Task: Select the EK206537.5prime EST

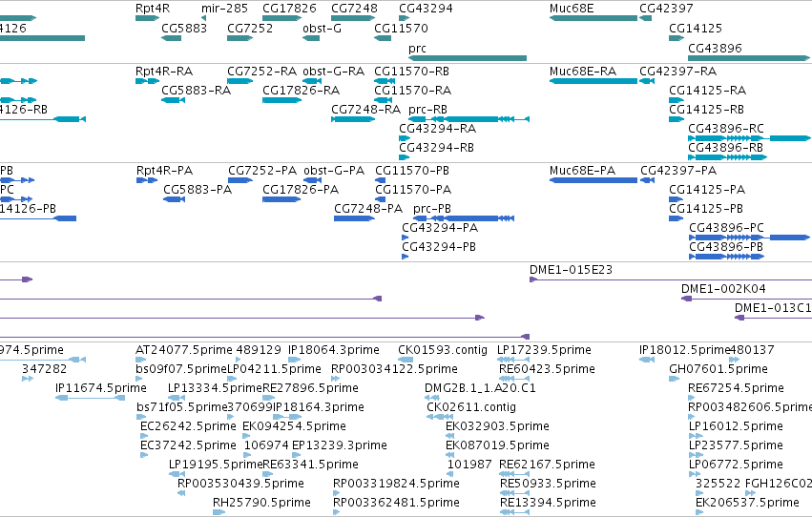Action: pos(699,512)
